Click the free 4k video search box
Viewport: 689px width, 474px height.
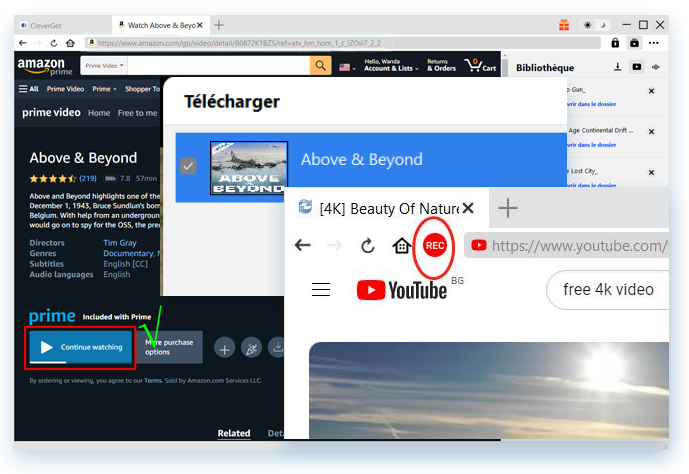coord(608,290)
